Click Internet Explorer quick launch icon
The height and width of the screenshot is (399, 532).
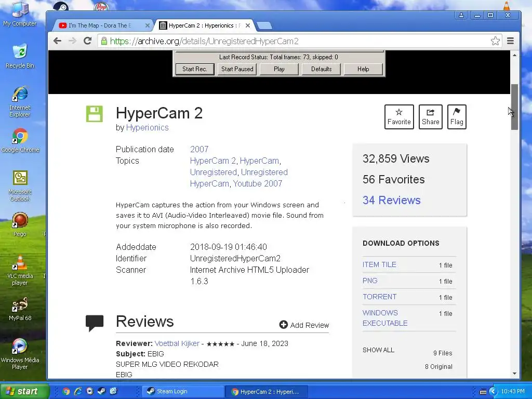click(78, 391)
